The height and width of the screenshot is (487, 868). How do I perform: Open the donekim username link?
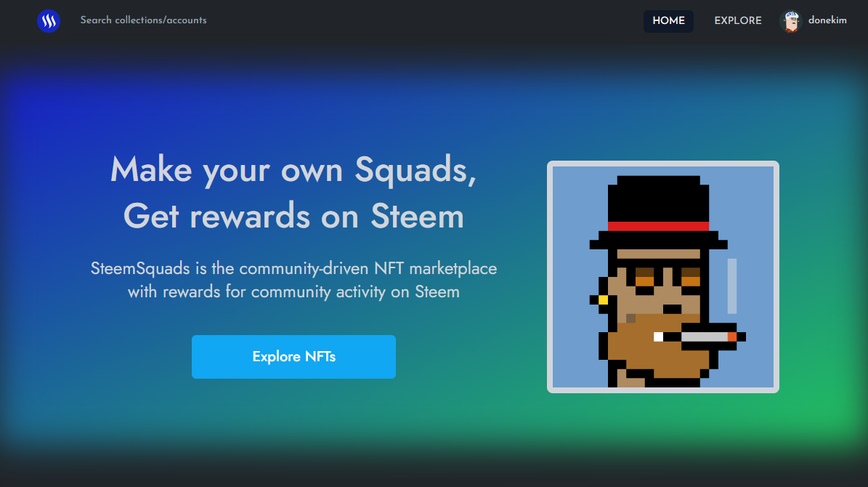827,20
